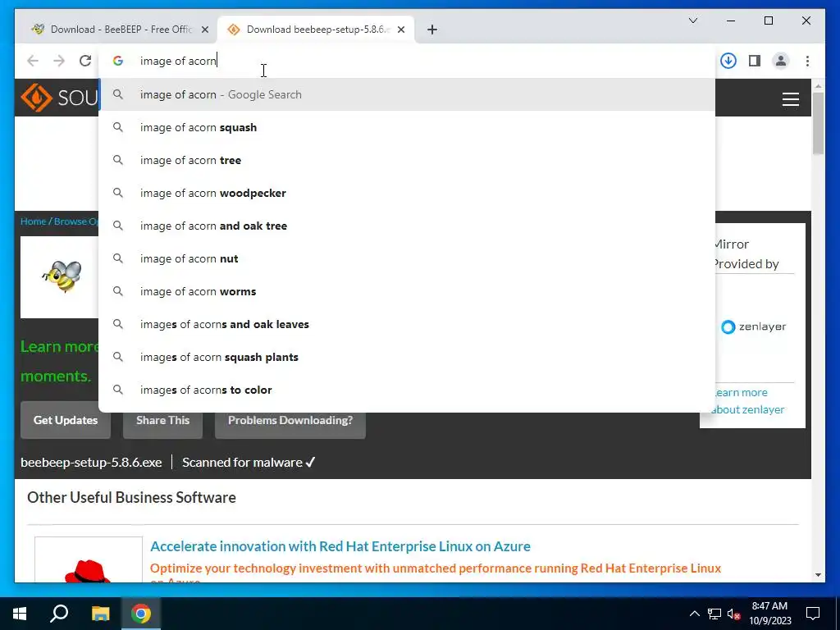Click the network tray icon
The image size is (840, 630).
[x=714, y=614]
